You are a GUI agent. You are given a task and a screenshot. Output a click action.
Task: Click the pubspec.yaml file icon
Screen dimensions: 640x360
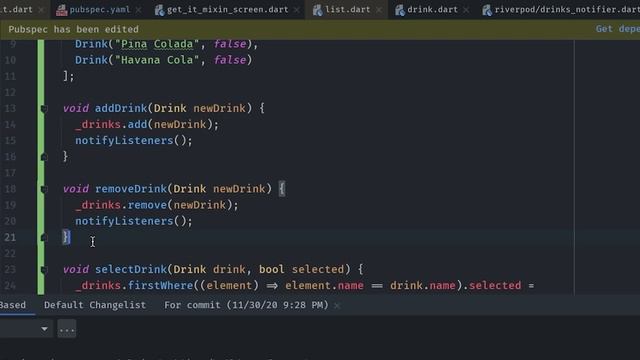(x=62, y=10)
